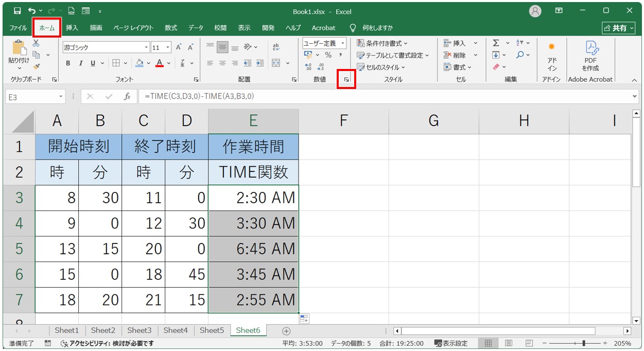Increase font size with large A icon

coord(179,47)
